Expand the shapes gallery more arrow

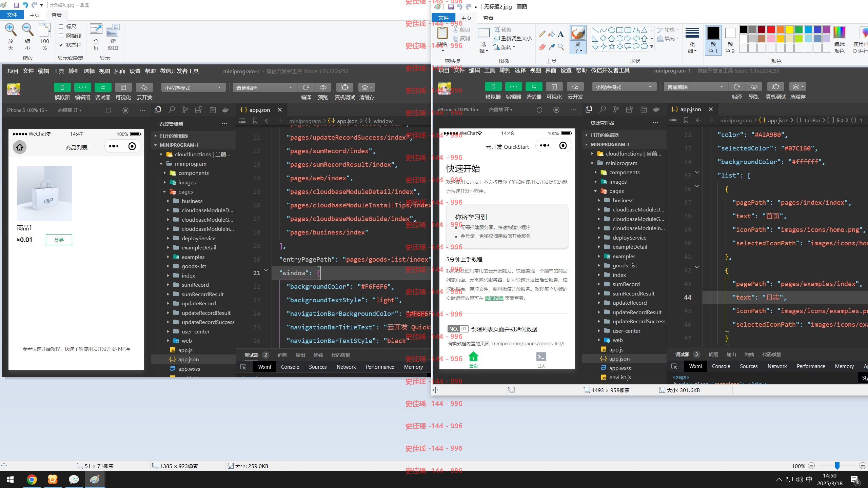pyautogui.click(x=652, y=47)
